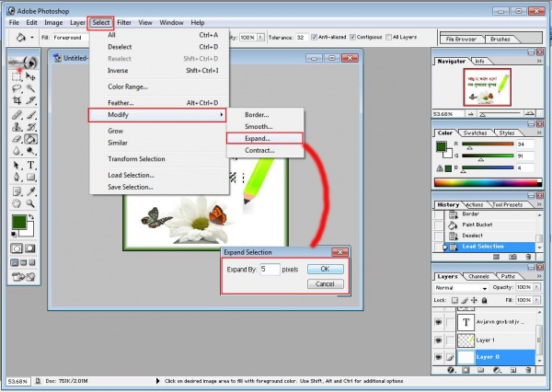The image size is (552, 392).
Task: Open the History panel flyout menu
Action: 539,204
